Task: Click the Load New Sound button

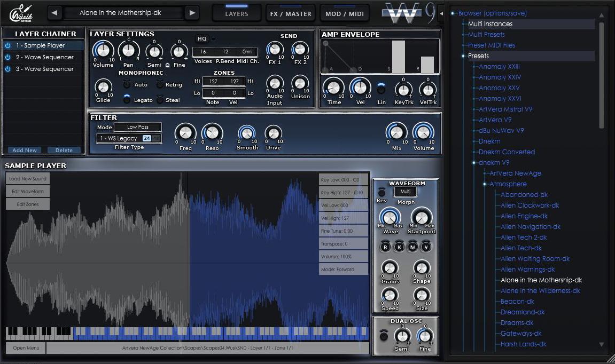Action: [x=27, y=179]
